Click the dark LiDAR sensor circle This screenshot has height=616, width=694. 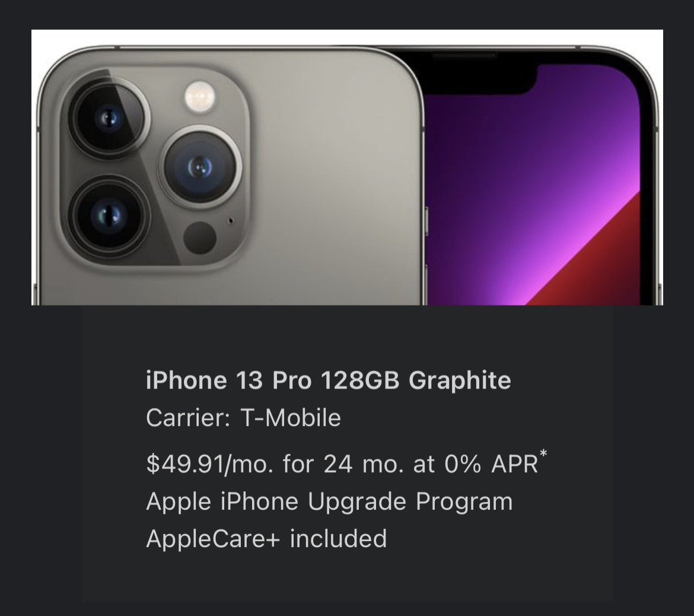pyautogui.click(x=200, y=238)
